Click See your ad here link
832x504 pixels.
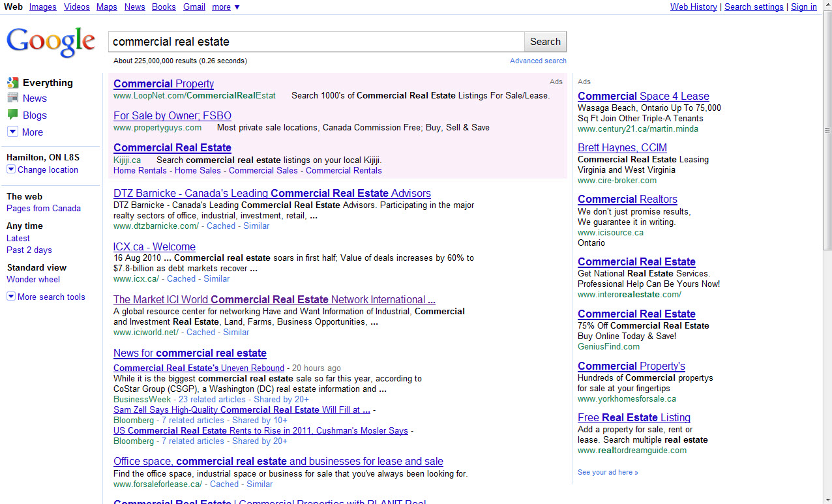click(x=608, y=472)
